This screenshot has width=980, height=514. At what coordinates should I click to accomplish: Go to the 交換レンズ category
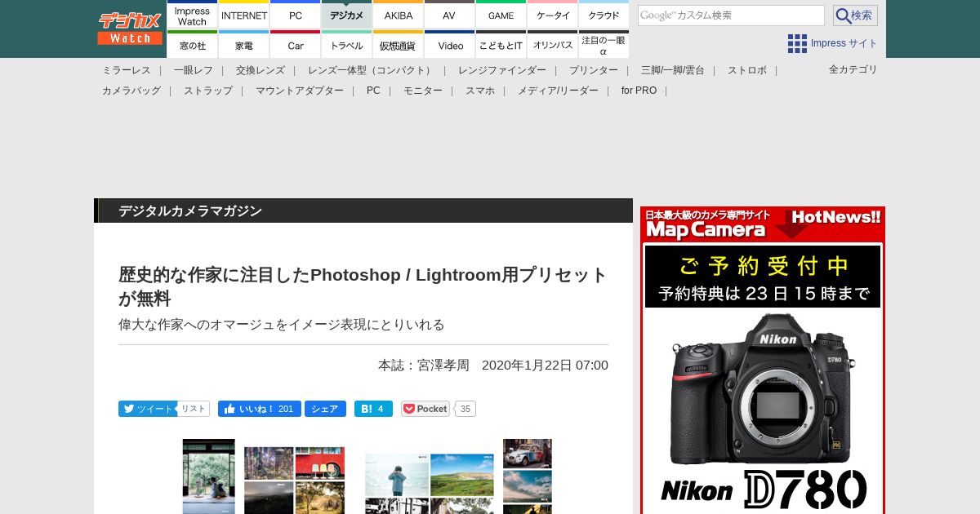click(x=261, y=70)
